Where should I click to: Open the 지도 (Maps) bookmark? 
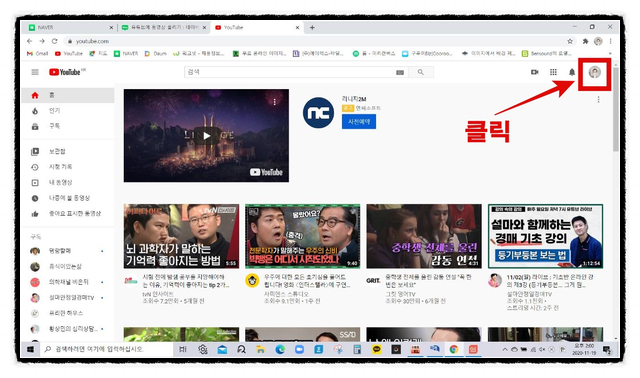point(98,53)
